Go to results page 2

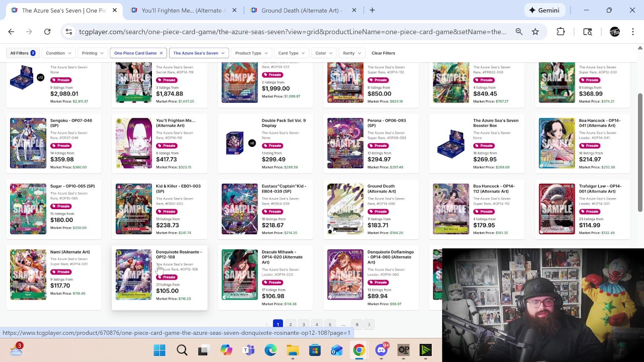290,325
